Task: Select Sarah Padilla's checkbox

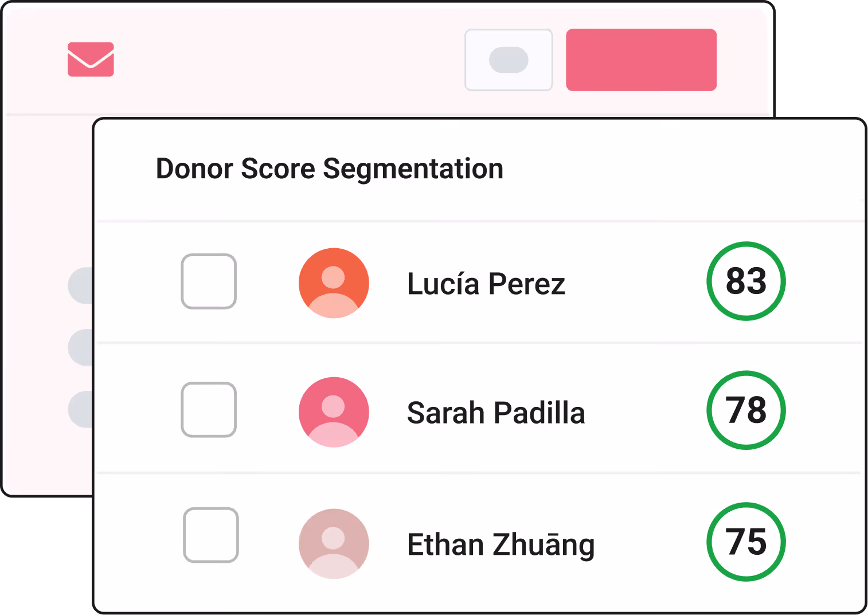Action: tap(209, 410)
